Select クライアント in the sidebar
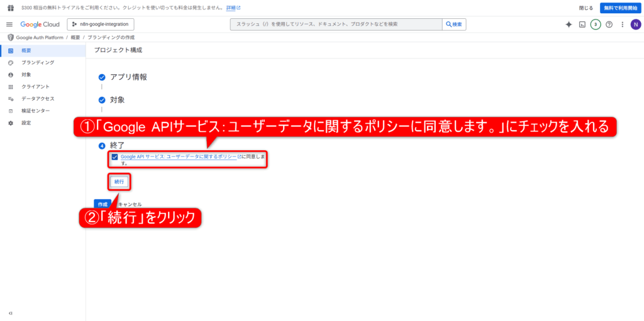Image resolution: width=644 pixels, height=321 pixels. pos(35,87)
